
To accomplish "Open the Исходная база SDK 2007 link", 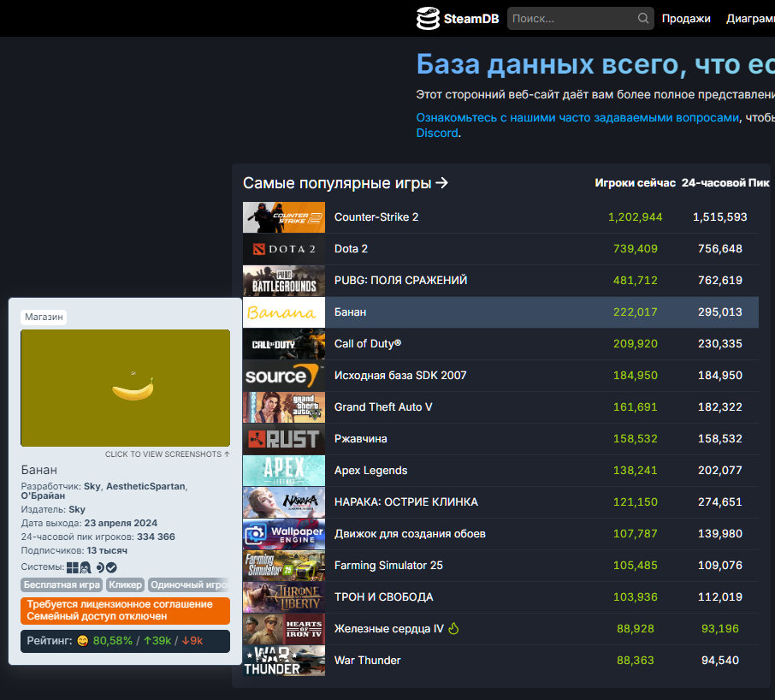I will pyautogui.click(x=400, y=375).
